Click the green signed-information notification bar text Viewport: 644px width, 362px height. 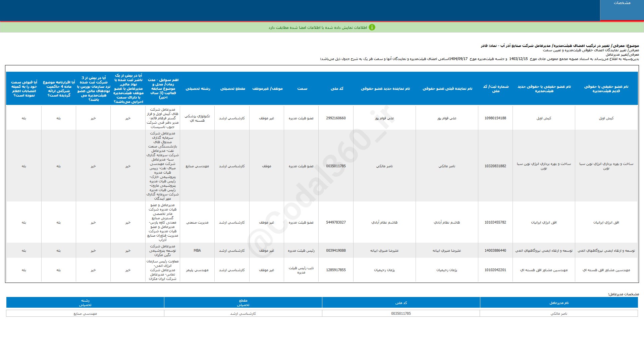tap(318, 27)
